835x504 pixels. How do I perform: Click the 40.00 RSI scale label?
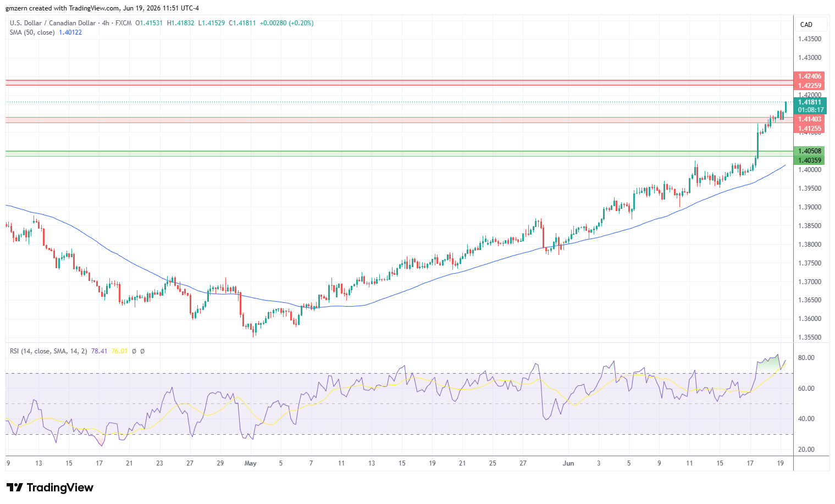coord(806,419)
